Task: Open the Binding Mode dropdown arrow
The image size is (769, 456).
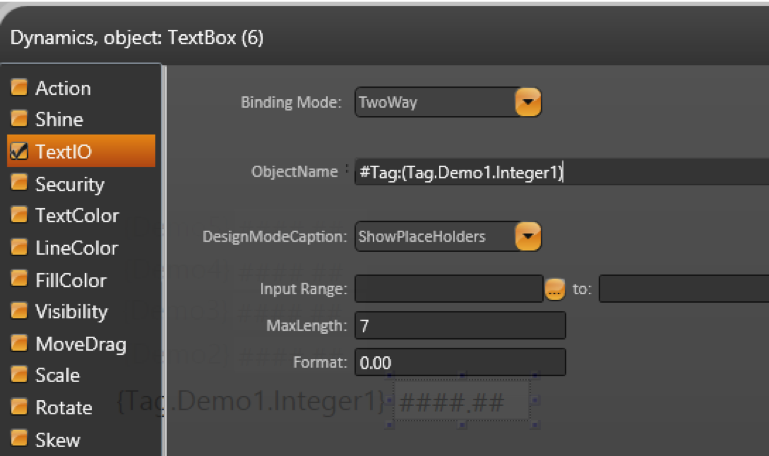Action: 528,102
